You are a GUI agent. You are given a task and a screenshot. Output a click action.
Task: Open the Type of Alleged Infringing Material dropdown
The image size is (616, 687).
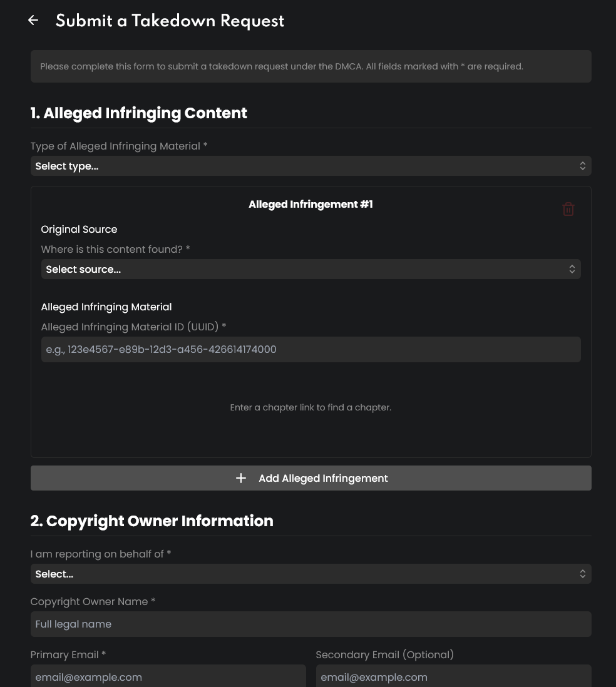click(311, 166)
